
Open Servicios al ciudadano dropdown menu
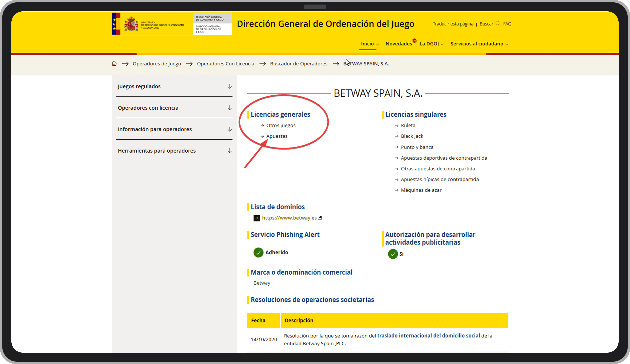pos(479,44)
